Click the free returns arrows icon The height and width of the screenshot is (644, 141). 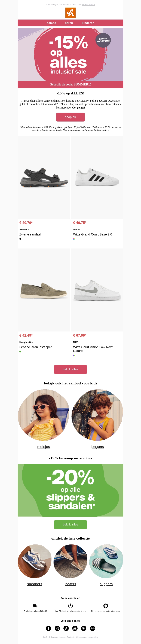tap(106, 605)
